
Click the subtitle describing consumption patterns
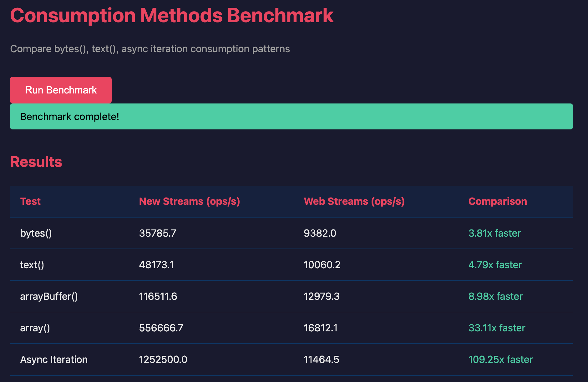tap(150, 49)
